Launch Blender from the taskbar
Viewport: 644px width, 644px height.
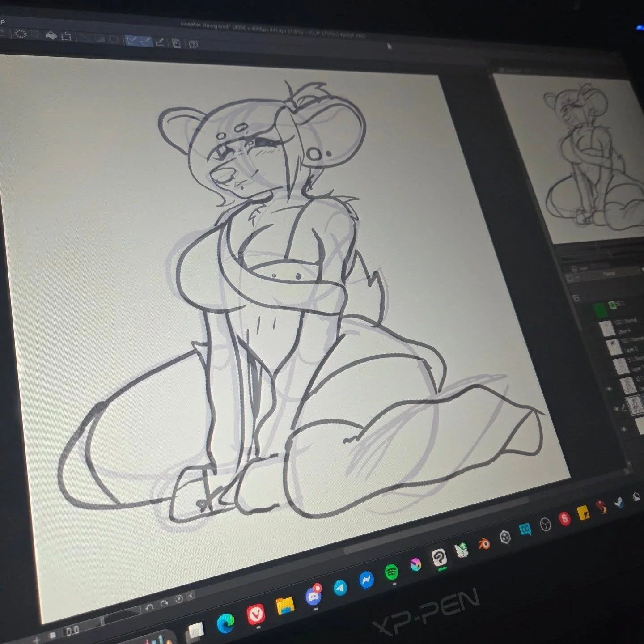(x=484, y=544)
